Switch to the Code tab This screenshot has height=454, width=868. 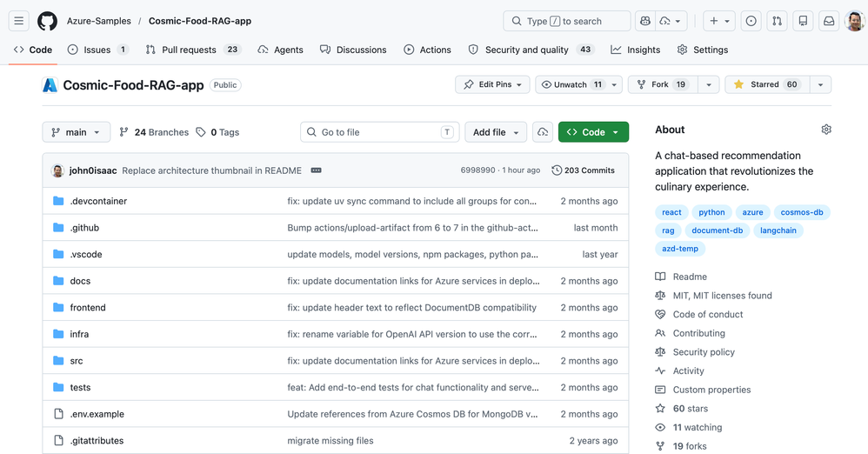click(33, 50)
